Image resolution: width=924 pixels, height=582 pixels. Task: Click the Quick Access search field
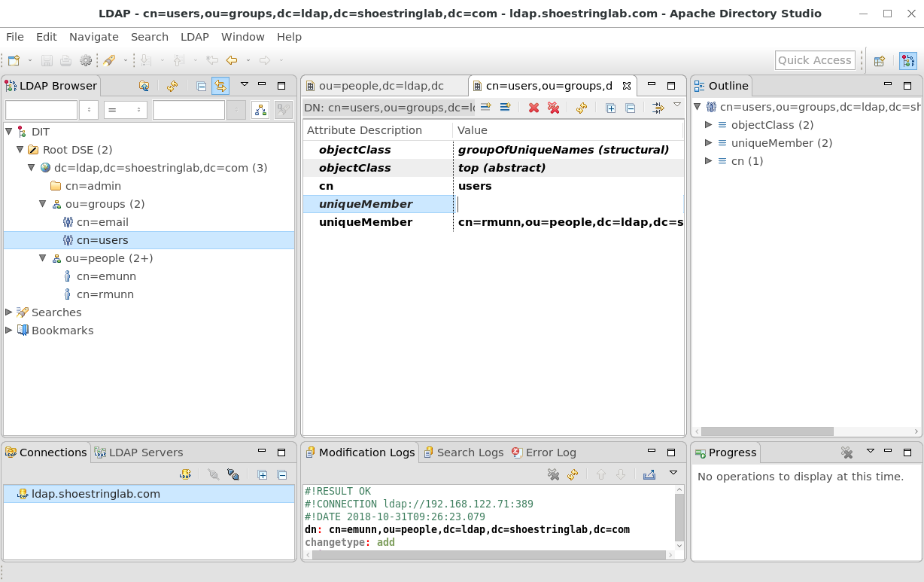(x=815, y=60)
